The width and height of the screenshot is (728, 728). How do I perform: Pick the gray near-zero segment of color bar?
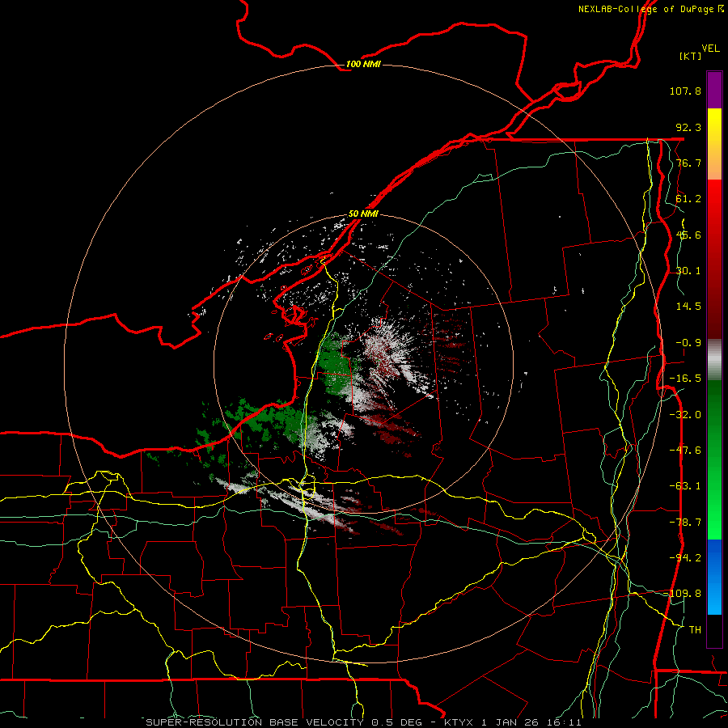coord(714,360)
